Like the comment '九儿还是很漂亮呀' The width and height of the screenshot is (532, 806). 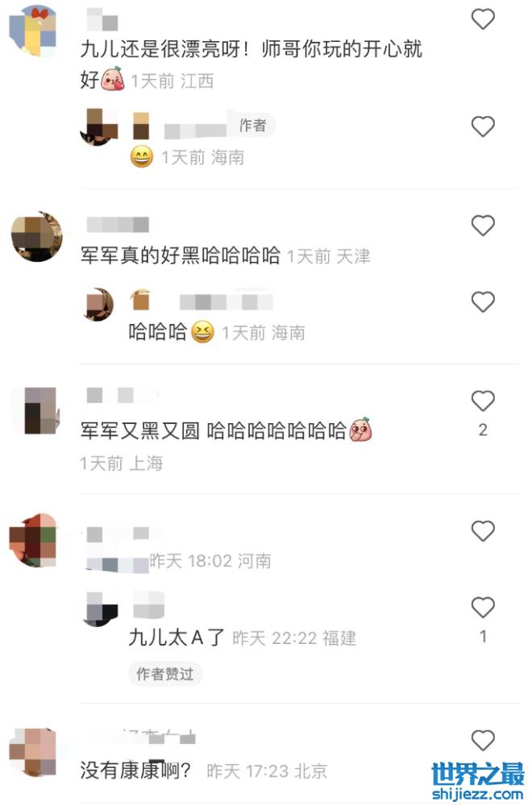coord(483,19)
